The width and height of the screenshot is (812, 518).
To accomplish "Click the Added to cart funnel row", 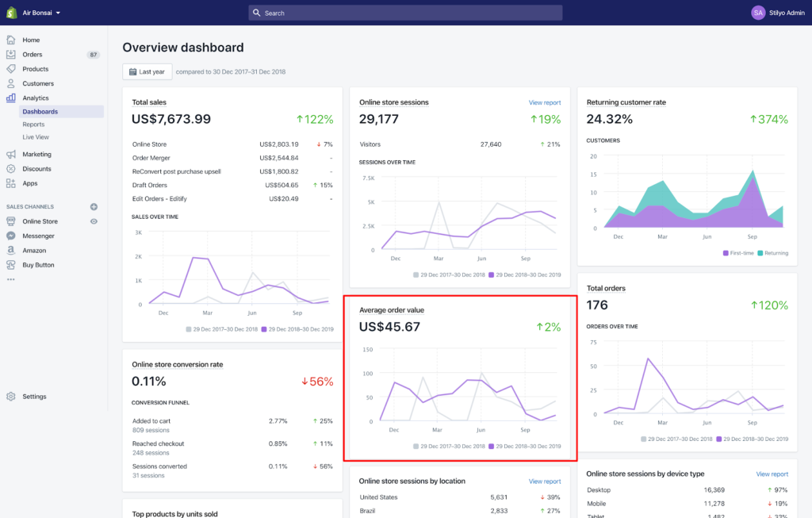I will coord(232,425).
